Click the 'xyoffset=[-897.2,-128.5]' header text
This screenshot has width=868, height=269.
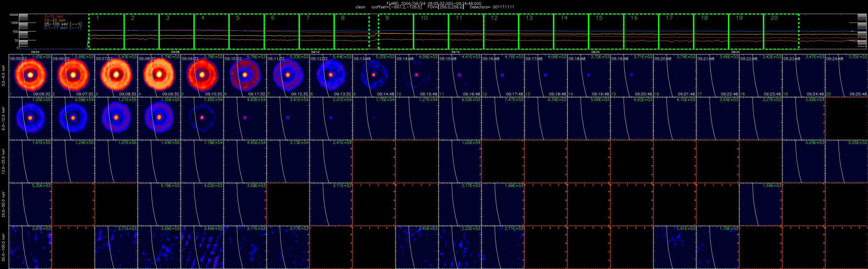pos(396,7)
